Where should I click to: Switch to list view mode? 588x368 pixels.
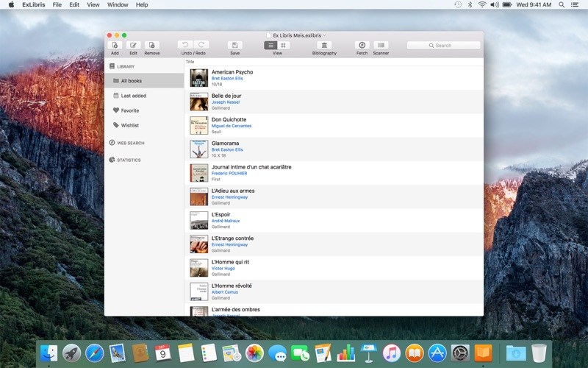click(270, 45)
